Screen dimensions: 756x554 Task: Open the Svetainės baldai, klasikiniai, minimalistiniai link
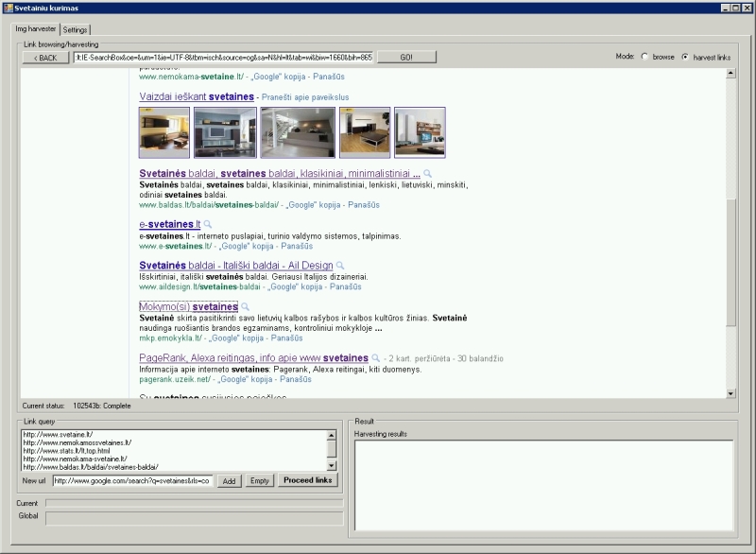pos(280,174)
